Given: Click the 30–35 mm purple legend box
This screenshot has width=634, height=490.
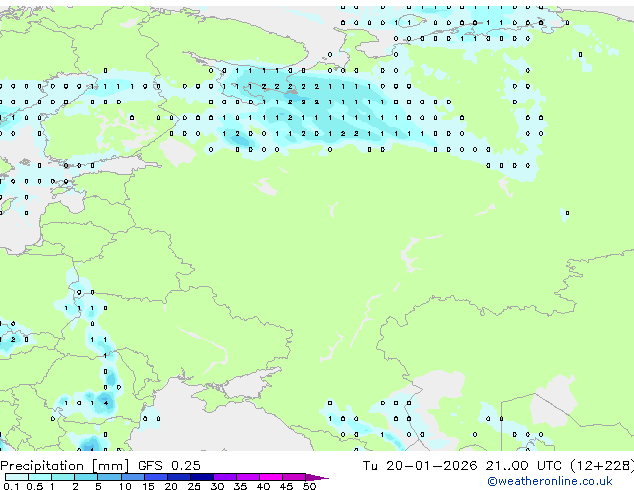Looking at the screenshot, I should pos(224,477).
